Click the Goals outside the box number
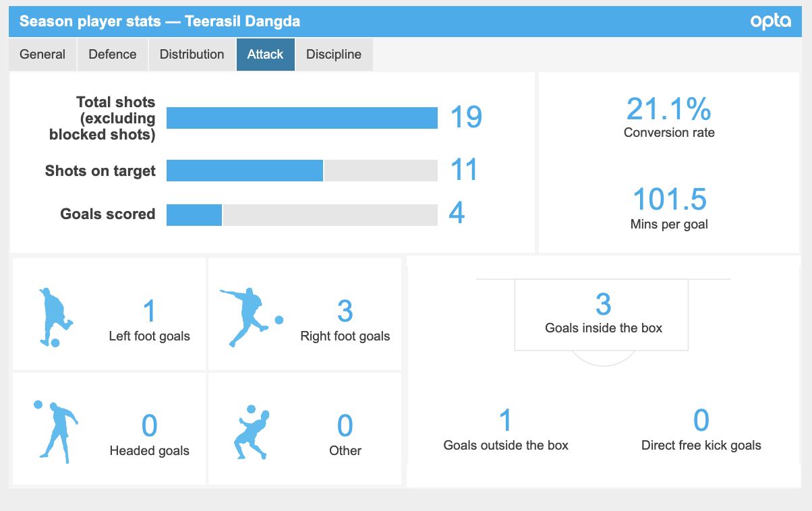Screen dimensions: 812x511 tap(505, 421)
